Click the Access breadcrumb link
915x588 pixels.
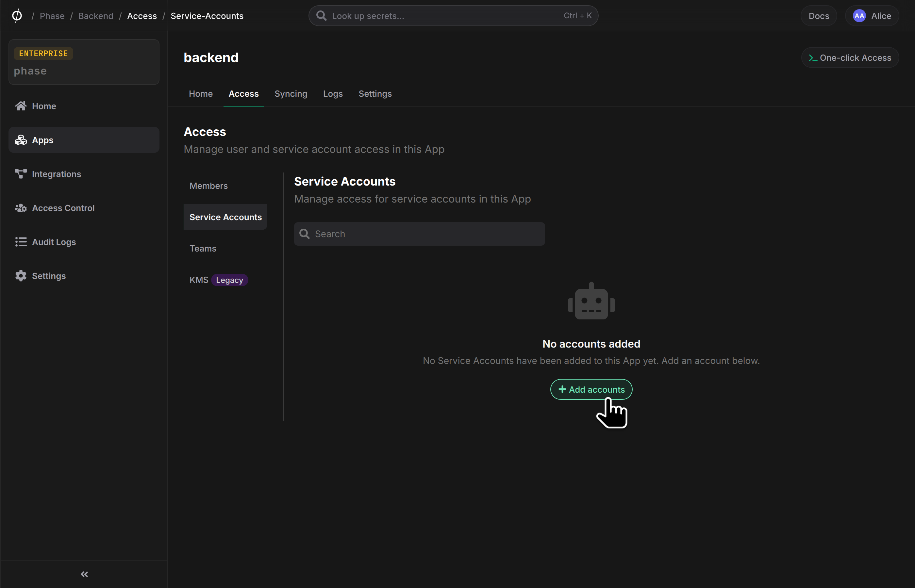click(x=142, y=16)
